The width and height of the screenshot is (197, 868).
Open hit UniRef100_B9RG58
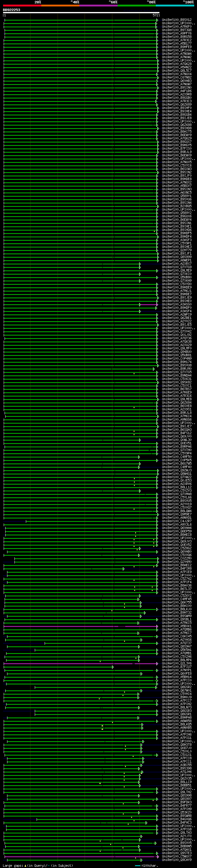[x=177, y=37]
